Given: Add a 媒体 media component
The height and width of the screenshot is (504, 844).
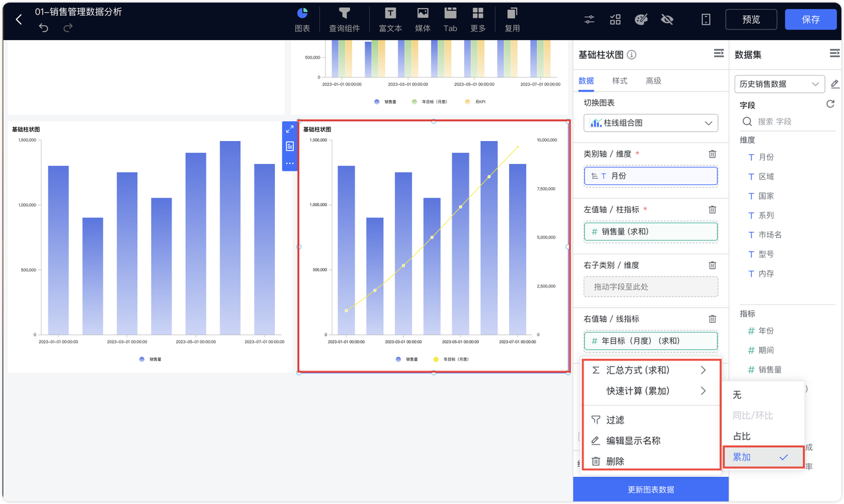Looking at the screenshot, I should coord(423,20).
